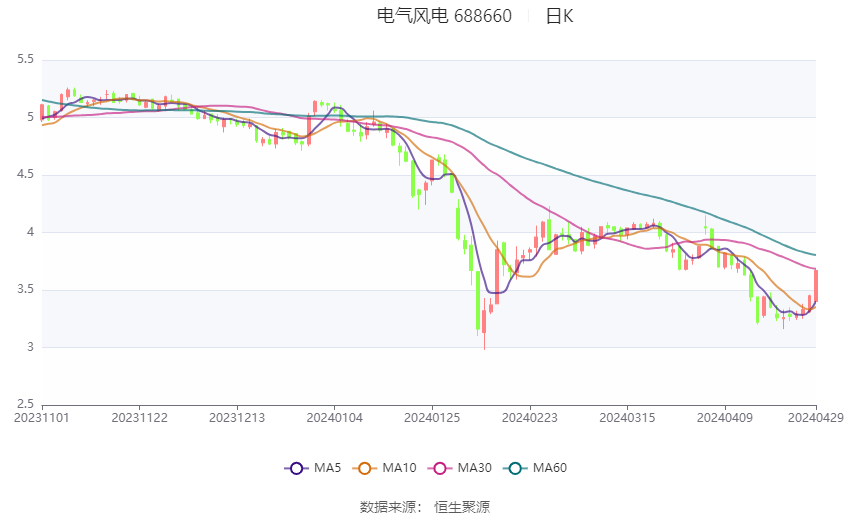Click the last red candlestick on 20240429

[815, 285]
